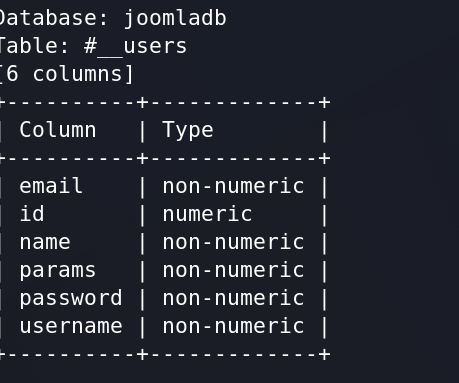Click the non-numeric type beside username
Screen dimensions: 459x383
point(233,326)
